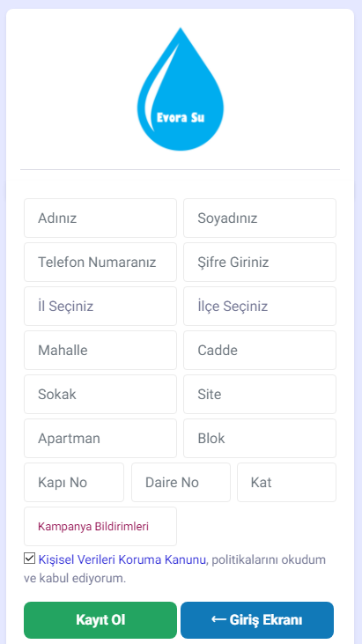This screenshot has height=644, width=362.
Task: Uncheck the Kişisel Verileri policy acceptance checkbox
Action: 30,559
